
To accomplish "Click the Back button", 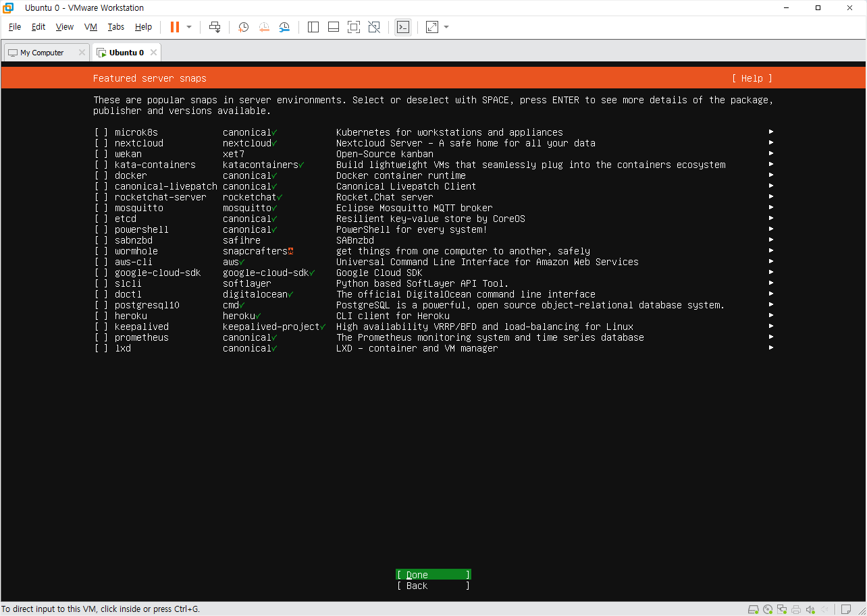I will [433, 586].
